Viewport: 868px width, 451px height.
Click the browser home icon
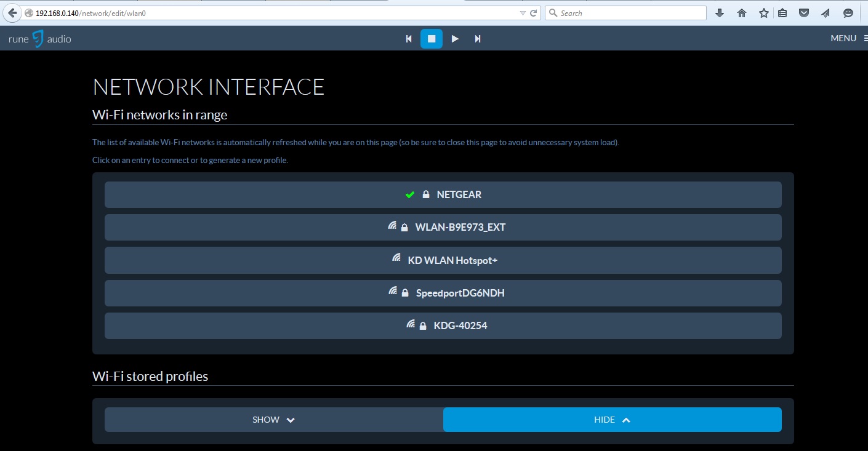741,13
